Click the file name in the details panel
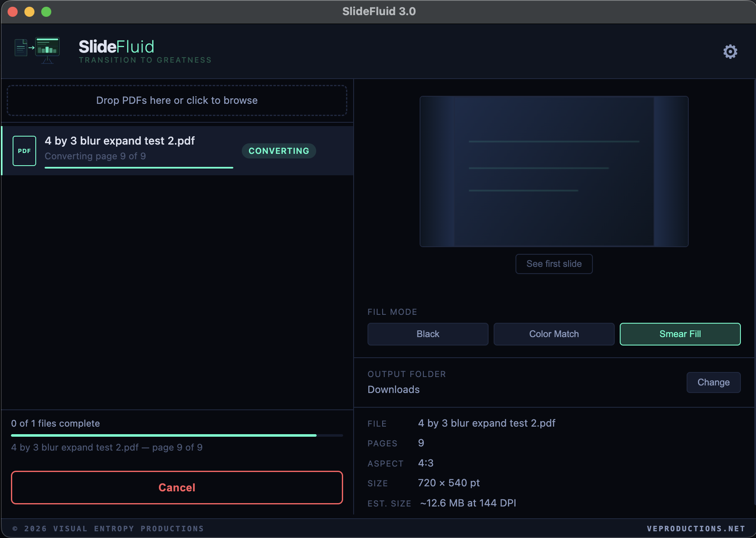 click(486, 423)
